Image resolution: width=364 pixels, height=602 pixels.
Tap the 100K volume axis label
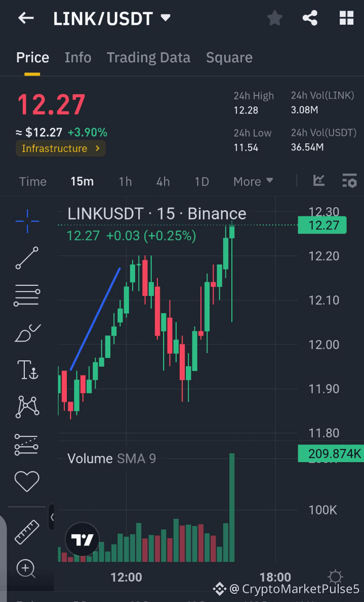323,510
